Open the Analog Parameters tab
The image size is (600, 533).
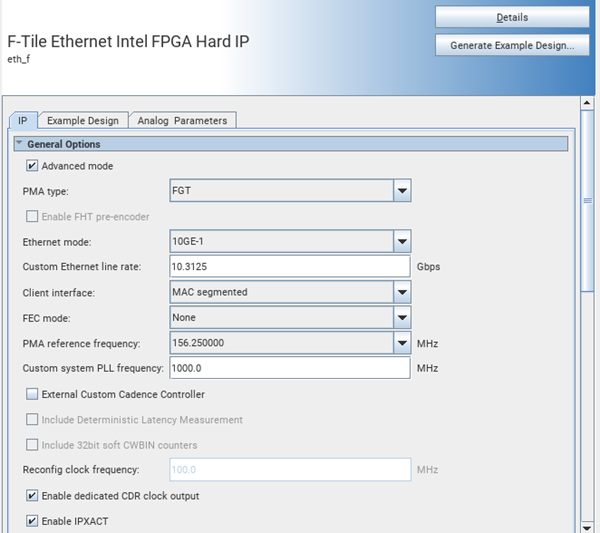[182, 121]
